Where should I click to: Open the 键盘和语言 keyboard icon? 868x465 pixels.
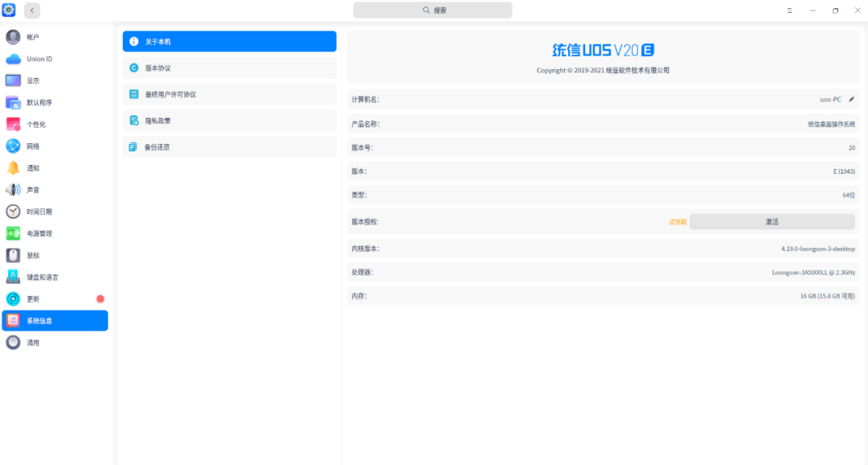pyautogui.click(x=13, y=277)
